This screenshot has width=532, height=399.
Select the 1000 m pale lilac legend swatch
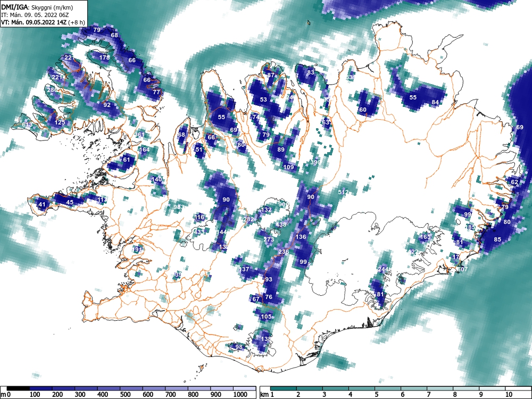(x=244, y=388)
